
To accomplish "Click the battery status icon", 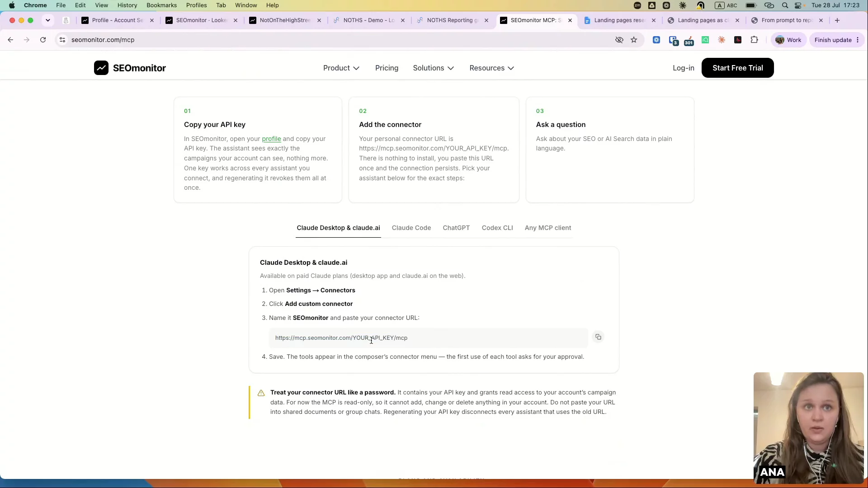I will pos(751,5).
